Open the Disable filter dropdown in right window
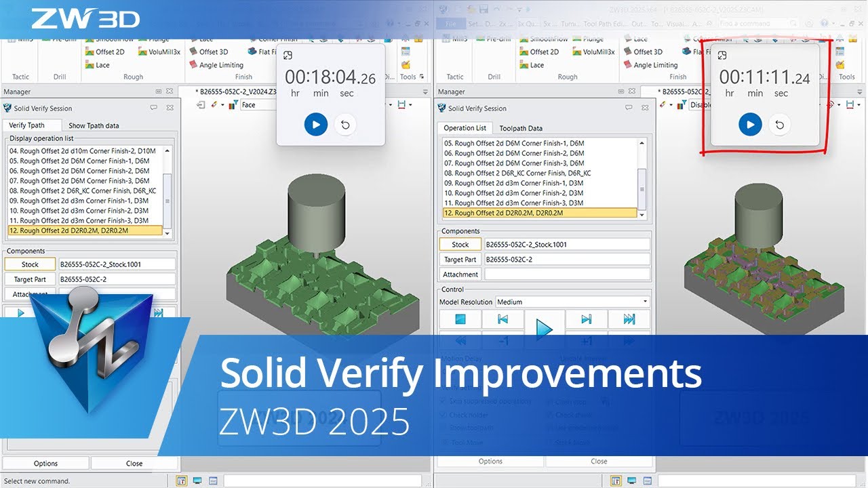 tap(701, 105)
